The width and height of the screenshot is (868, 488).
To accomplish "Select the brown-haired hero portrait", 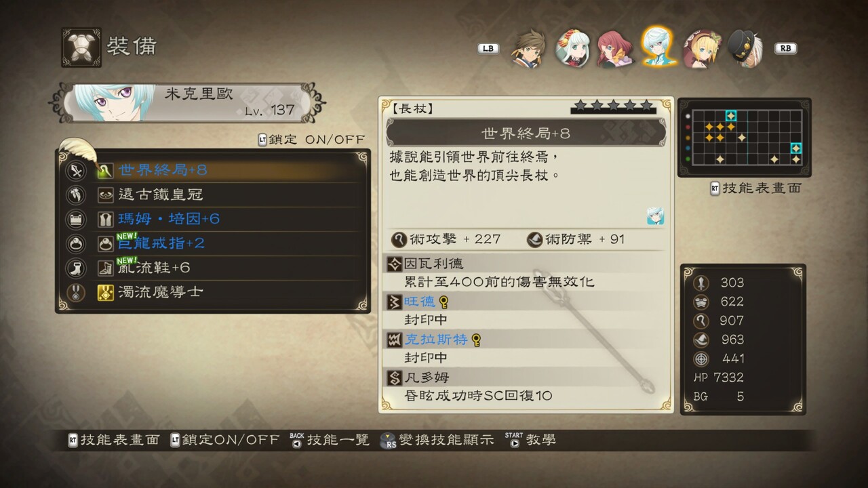I will [x=528, y=49].
